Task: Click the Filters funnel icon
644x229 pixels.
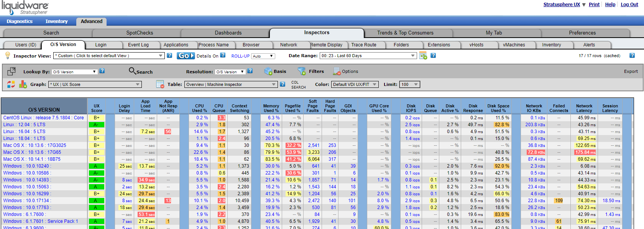Action: click(302, 71)
